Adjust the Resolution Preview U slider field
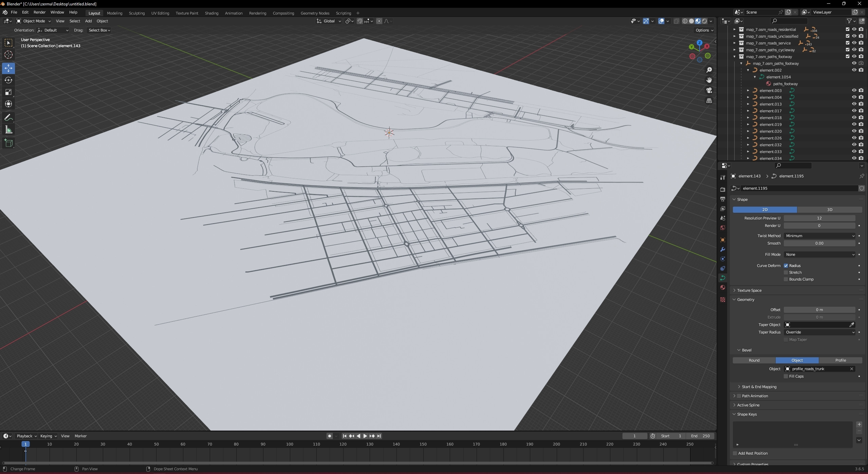868x474 pixels. pyautogui.click(x=819, y=218)
